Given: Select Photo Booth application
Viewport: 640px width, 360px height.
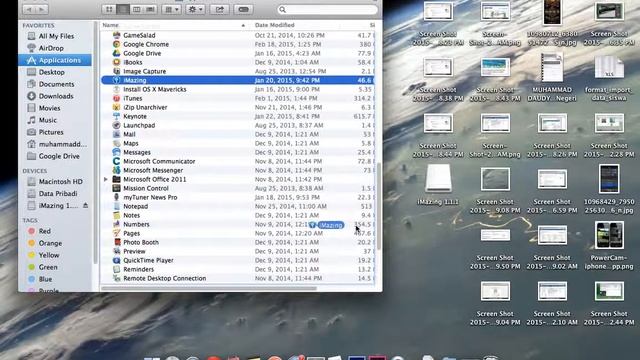Looking at the screenshot, I should [238, 242].
